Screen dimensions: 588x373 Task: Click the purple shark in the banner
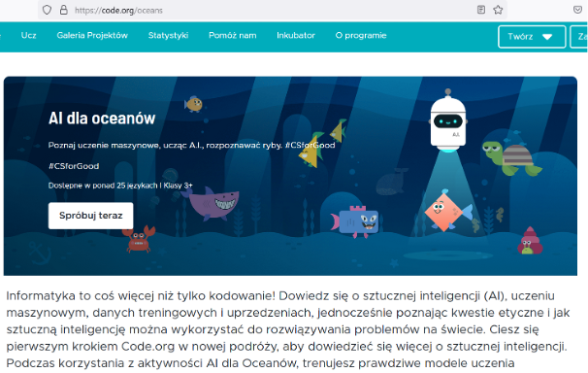[212, 203]
